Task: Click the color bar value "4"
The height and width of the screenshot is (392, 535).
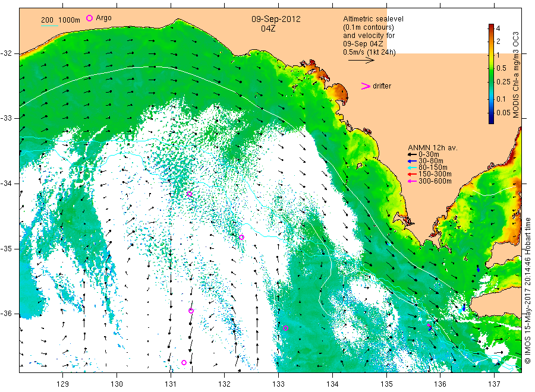Action: pos(498,29)
